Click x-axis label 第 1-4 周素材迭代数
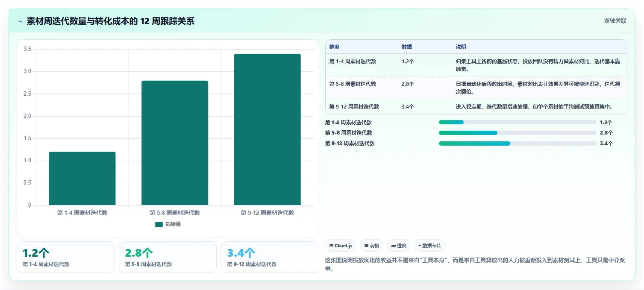The width and height of the screenshot is (644, 290). [82, 213]
